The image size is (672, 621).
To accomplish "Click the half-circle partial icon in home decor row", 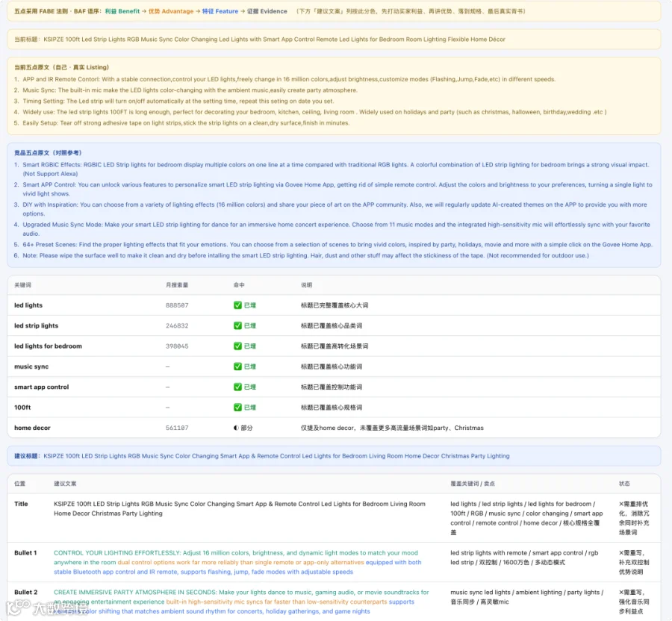I will click(x=236, y=428).
